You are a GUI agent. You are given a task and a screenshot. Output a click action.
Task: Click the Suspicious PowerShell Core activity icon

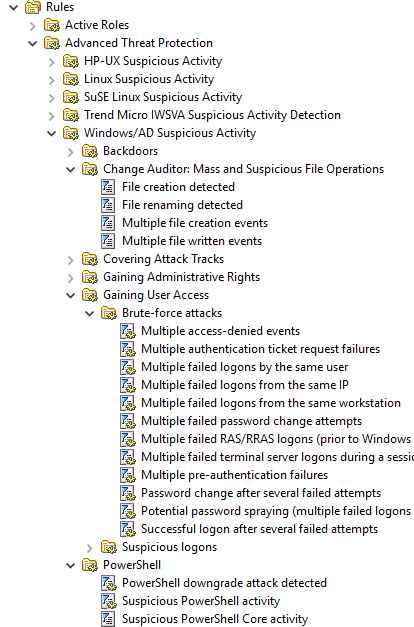[108, 619]
